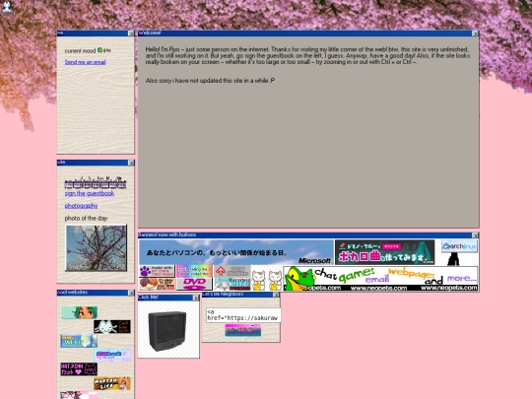
Task: Click the 'Also sorry i have not updated' text
Action: coord(210,81)
